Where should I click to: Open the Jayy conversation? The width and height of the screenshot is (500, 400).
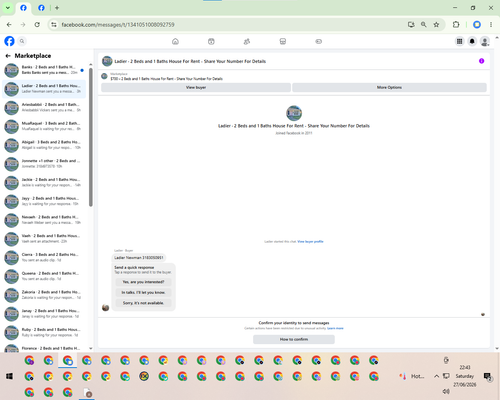pyautogui.click(x=44, y=201)
